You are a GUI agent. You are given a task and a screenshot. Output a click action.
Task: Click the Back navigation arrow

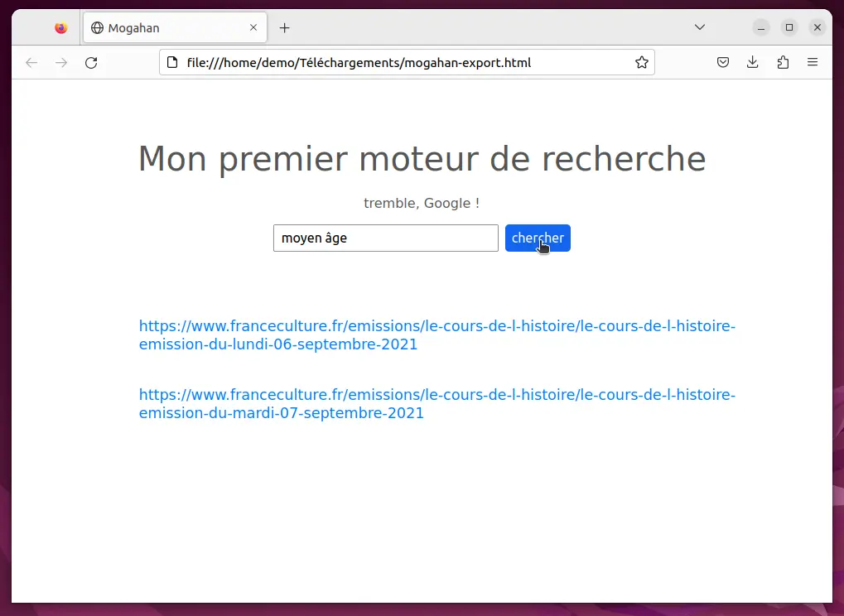31,62
